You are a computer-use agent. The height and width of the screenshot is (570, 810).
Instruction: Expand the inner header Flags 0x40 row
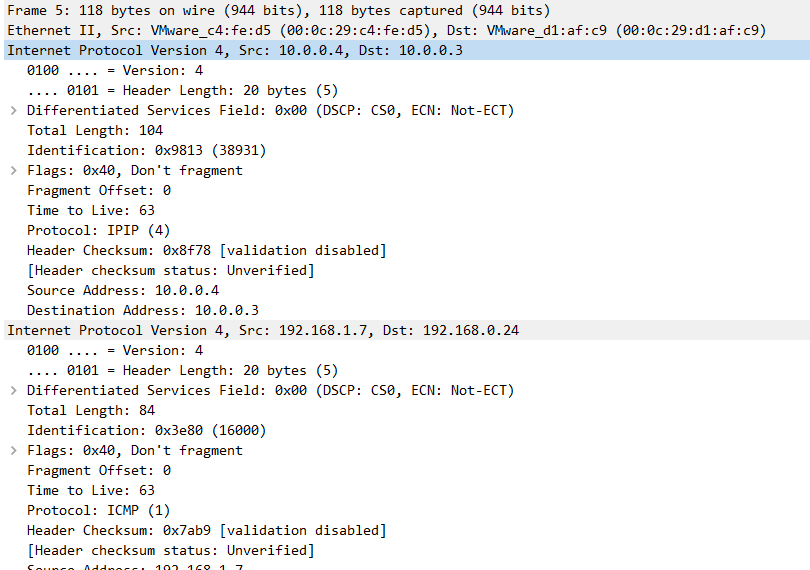(14, 451)
